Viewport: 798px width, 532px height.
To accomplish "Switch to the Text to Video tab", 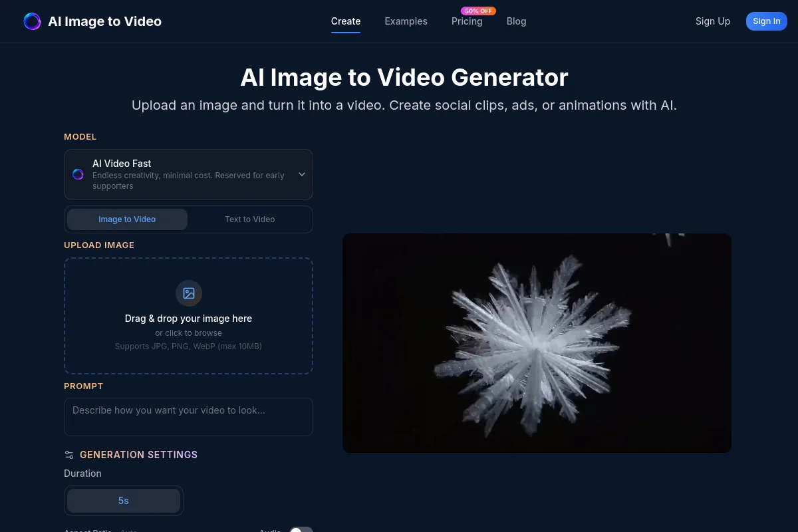I will pyautogui.click(x=249, y=219).
